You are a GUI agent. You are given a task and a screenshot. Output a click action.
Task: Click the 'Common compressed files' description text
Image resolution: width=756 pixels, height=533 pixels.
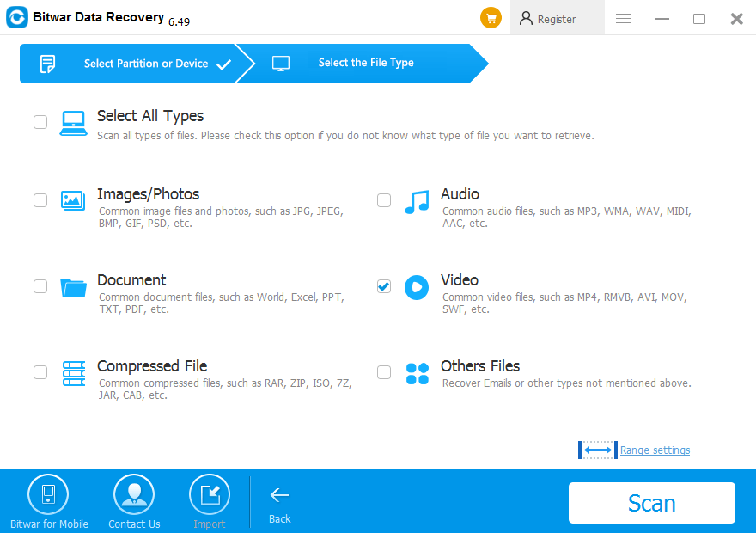(225, 389)
